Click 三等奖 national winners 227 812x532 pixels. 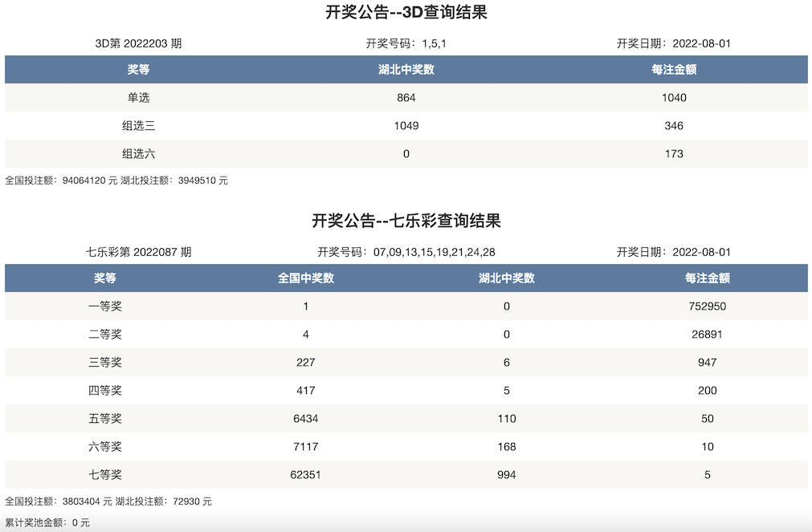coord(305,362)
